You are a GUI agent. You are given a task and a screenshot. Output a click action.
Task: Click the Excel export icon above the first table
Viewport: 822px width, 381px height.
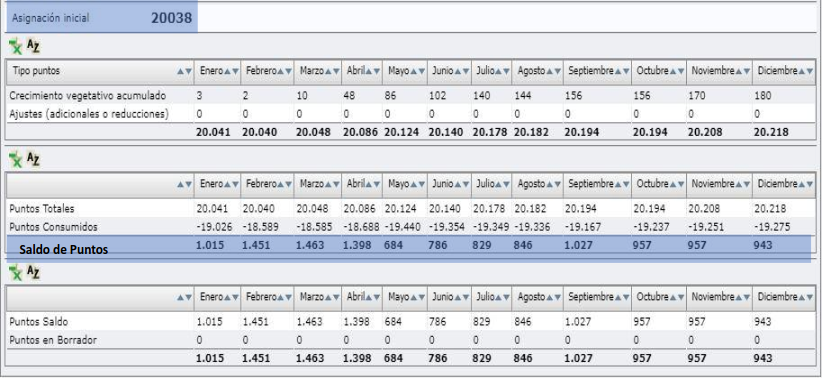click(x=16, y=46)
